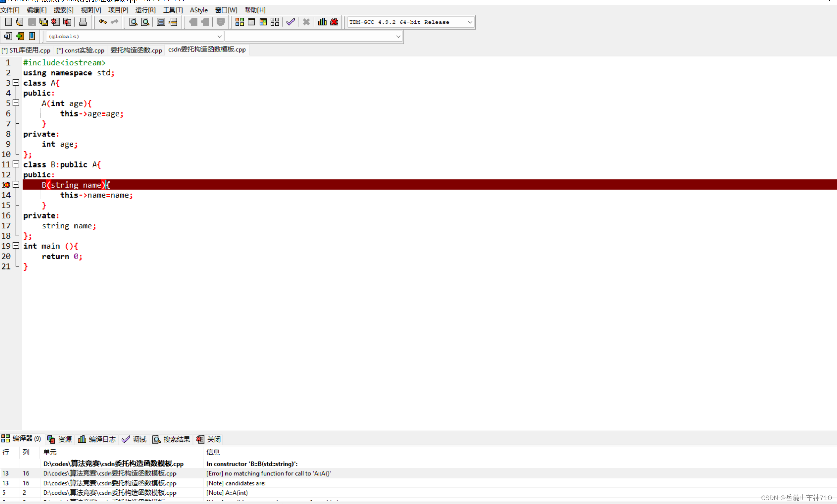Viewport: 837px width, 504px height.
Task: Open the 运行[R] menu
Action: pos(145,10)
